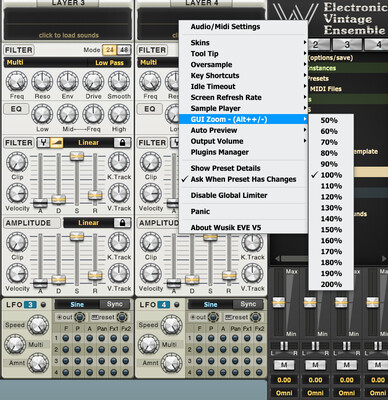This screenshot has height=400, width=388.
Task: Click the Layer 4 filter Freq knob
Action: click(150, 82)
